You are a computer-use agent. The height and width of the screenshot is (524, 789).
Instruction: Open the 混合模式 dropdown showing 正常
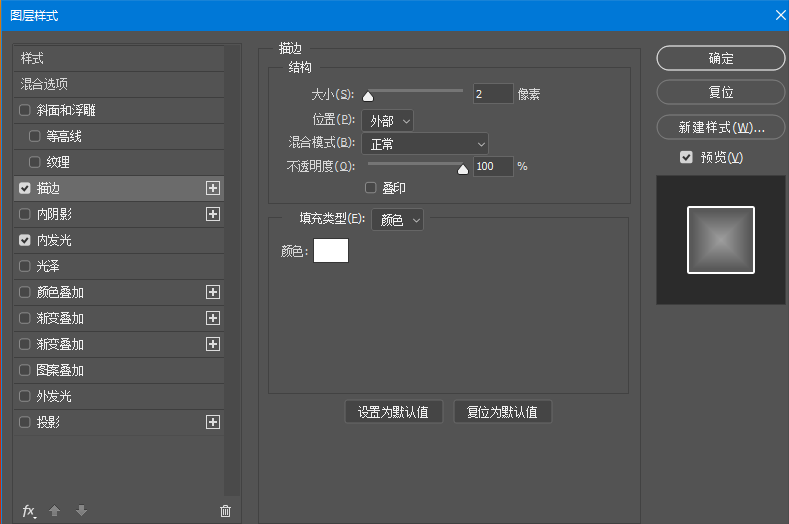click(x=425, y=144)
